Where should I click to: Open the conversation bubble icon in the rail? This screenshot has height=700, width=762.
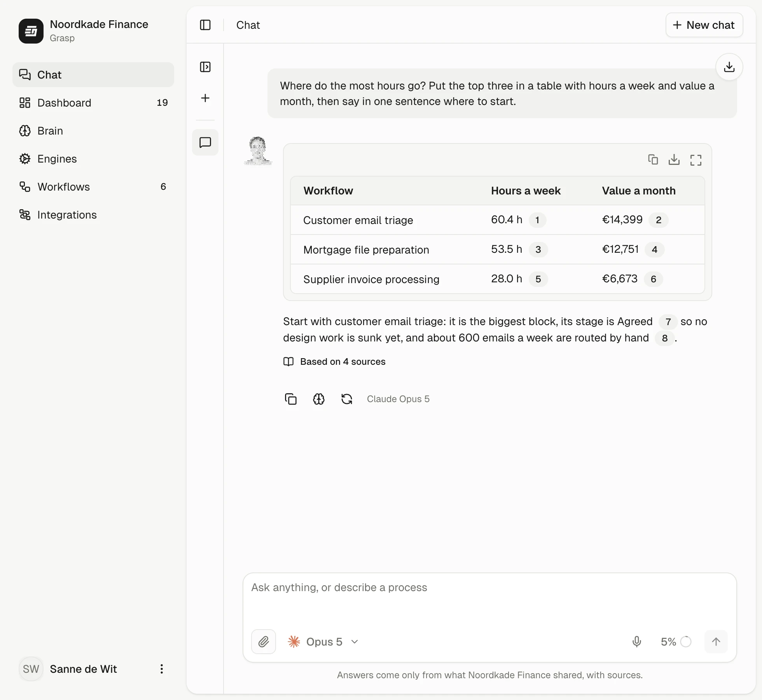205,142
